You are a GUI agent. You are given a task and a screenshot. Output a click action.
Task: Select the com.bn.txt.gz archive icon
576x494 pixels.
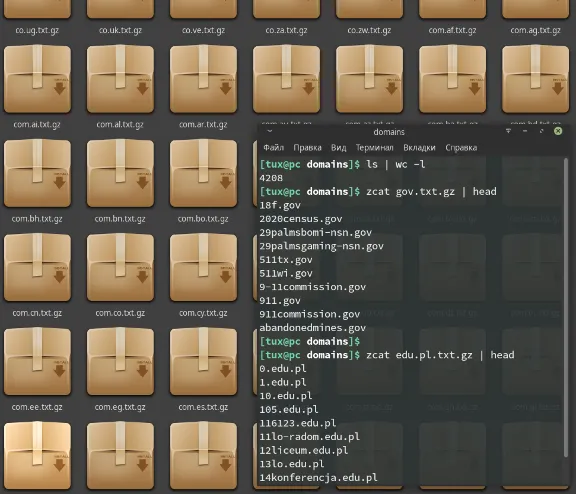coord(120,173)
